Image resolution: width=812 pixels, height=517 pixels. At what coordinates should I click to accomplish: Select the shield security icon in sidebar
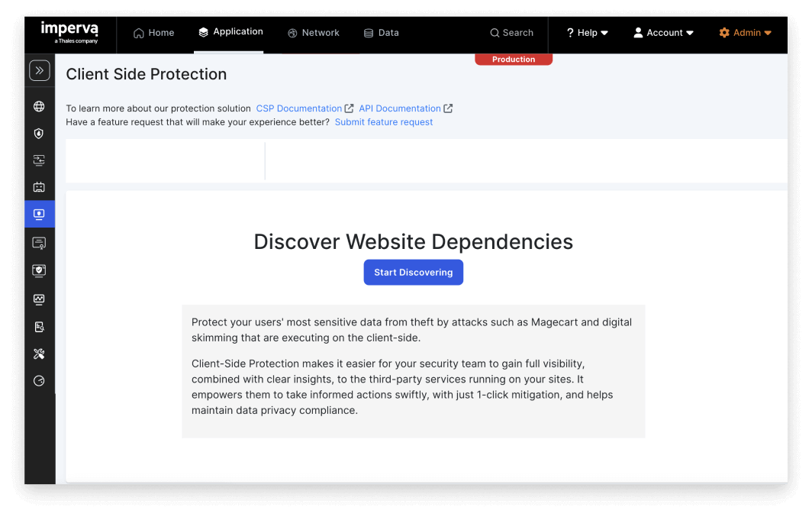click(39, 133)
